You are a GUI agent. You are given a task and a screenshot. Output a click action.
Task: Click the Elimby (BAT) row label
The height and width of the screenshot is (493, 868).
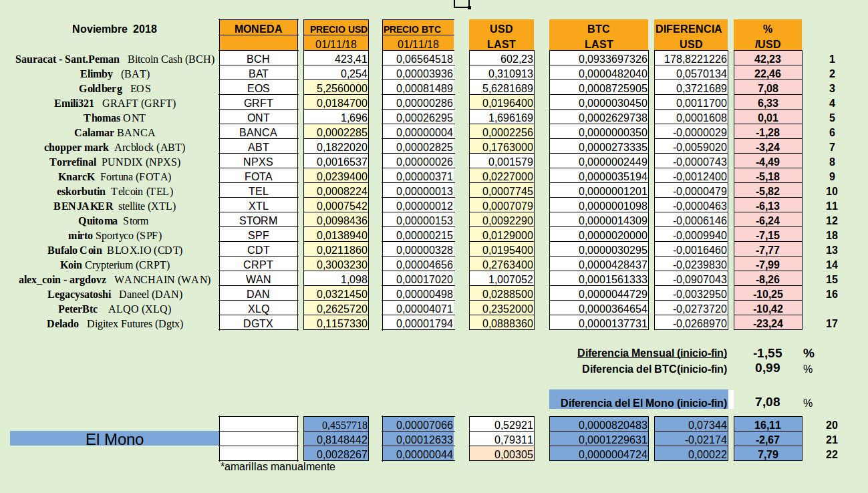tap(114, 73)
